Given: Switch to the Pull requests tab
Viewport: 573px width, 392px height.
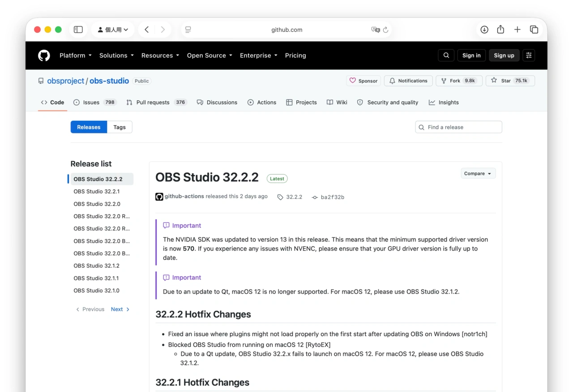Looking at the screenshot, I should point(156,102).
